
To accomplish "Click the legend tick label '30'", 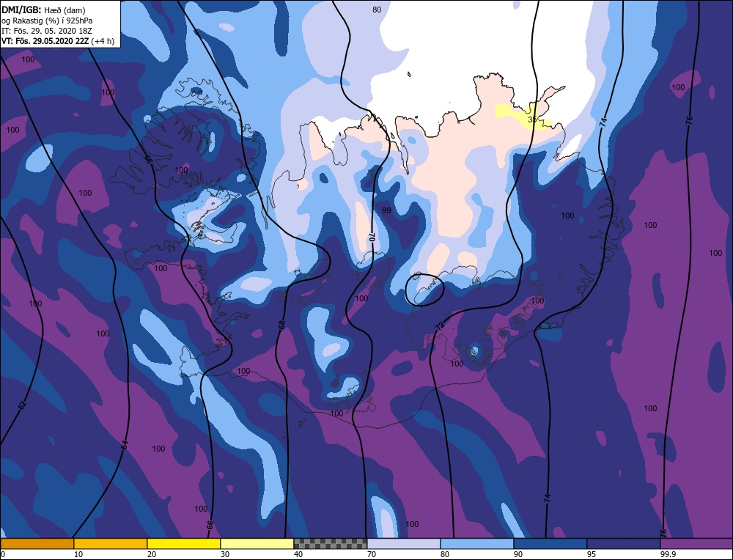I will [224, 554].
